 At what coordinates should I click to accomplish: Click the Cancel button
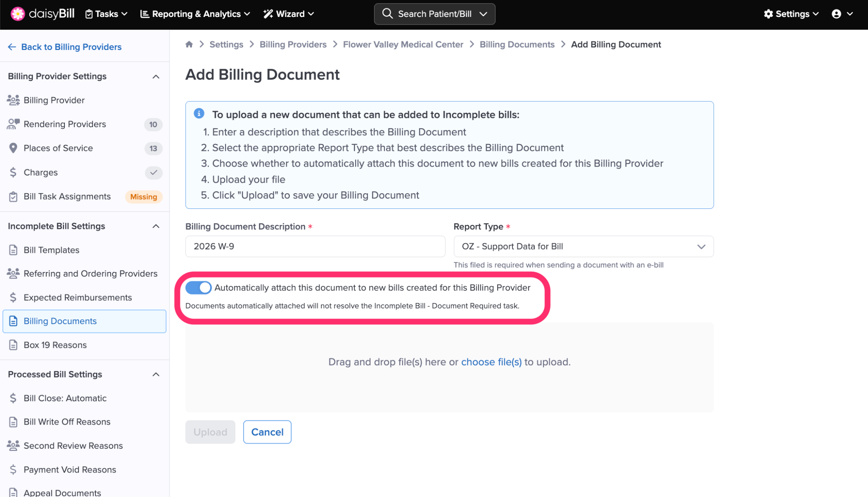tap(267, 432)
